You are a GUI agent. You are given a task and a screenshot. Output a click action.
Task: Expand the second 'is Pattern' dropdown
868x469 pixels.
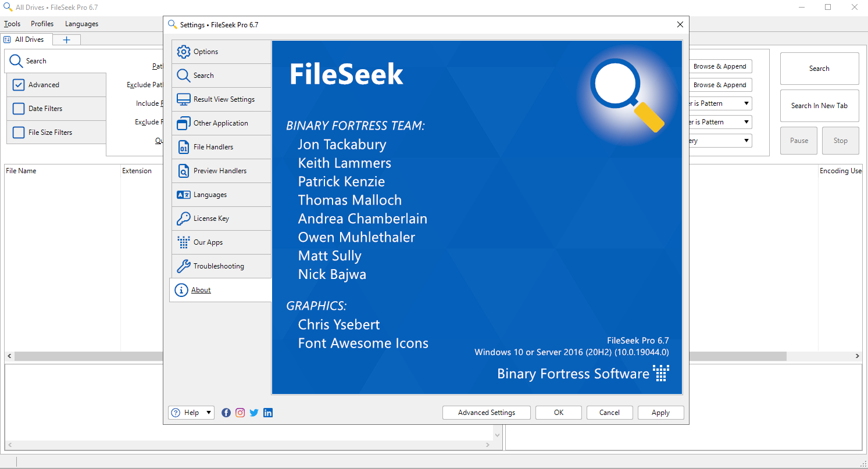pos(746,122)
